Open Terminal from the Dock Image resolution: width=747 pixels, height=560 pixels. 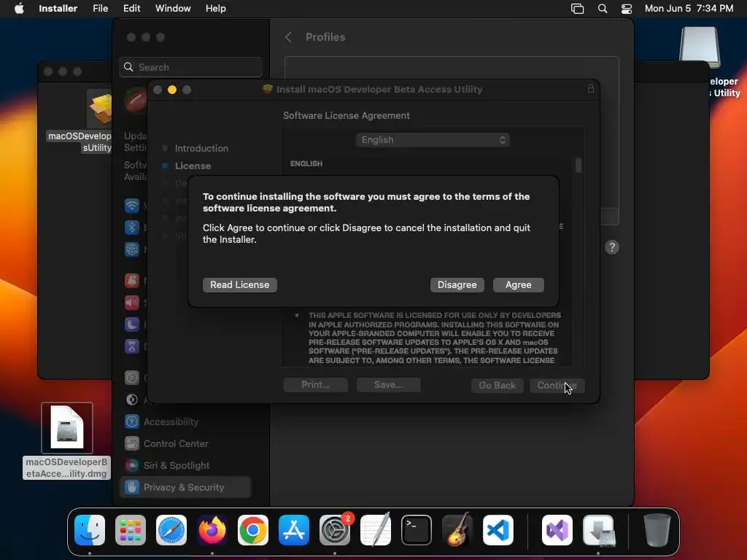tap(417, 530)
